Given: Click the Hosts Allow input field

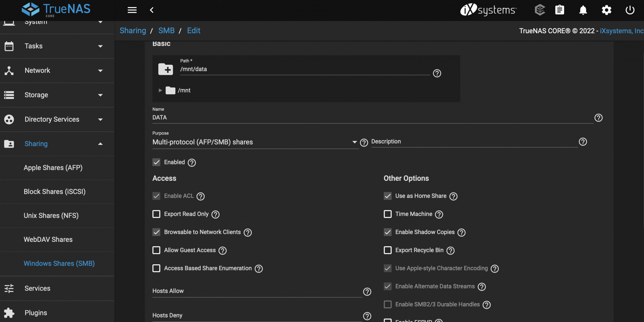Looking at the screenshot, I should pos(257,291).
